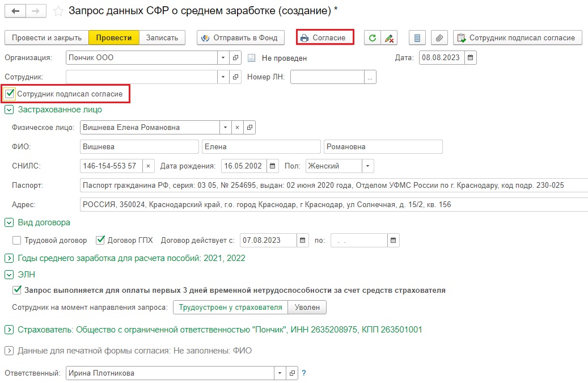Open the Физическое лицо dropdown list

pyautogui.click(x=225, y=128)
